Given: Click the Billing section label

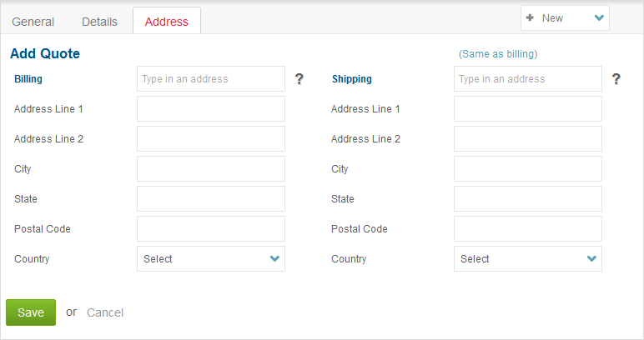Looking at the screenshot, I should (x=28, y=78).
